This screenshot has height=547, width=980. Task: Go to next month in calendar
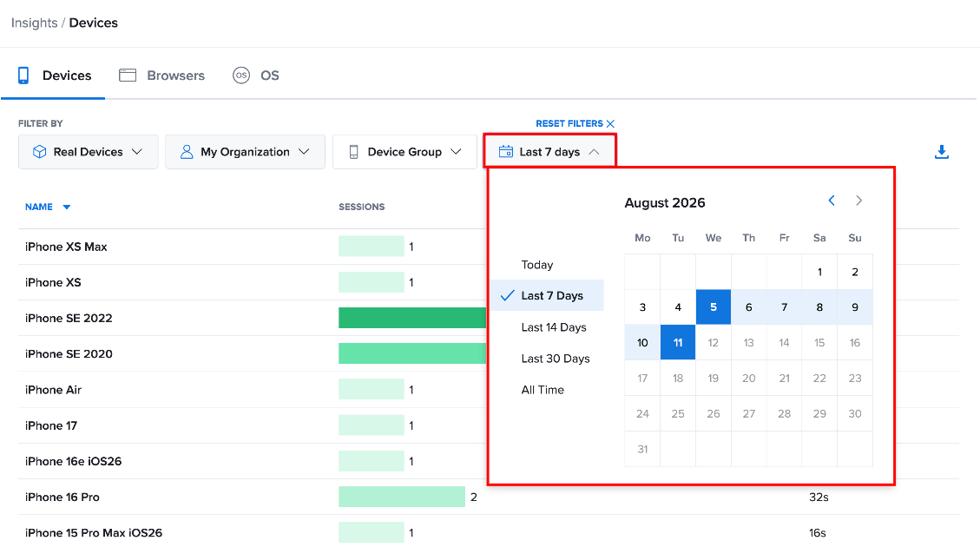pos(858,201)
